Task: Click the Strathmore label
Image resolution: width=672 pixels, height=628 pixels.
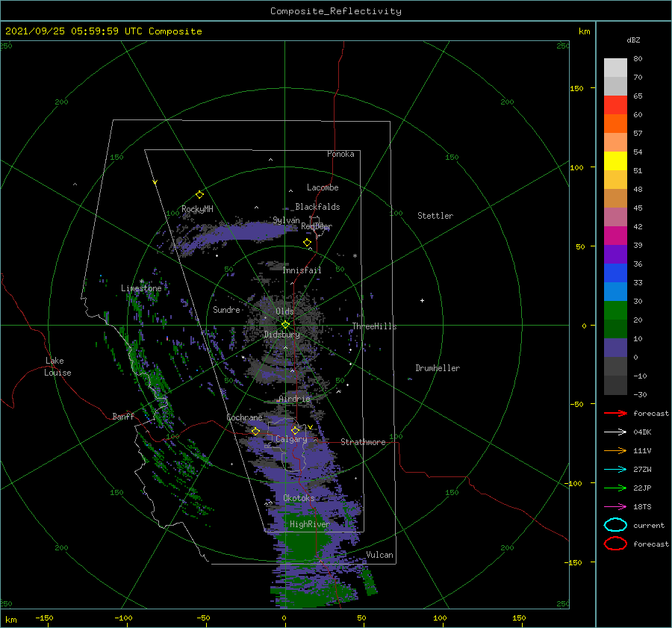Action: click(363, 442)
